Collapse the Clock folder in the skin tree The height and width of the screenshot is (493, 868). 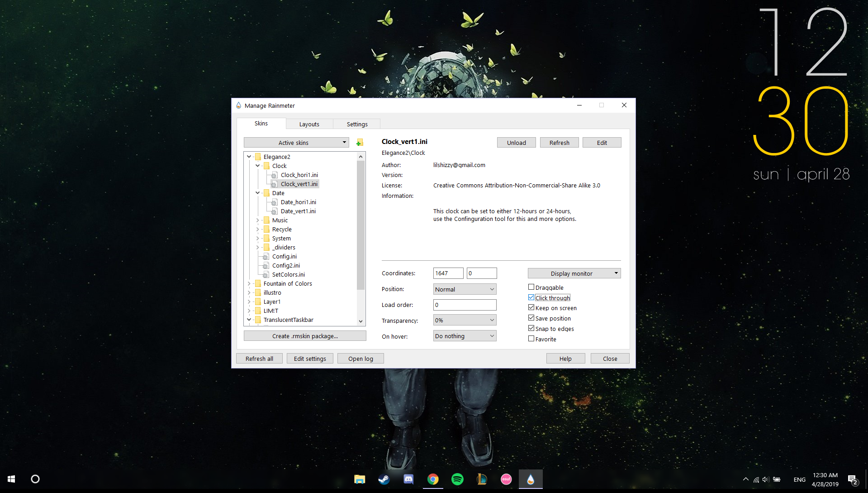click(258, 166)
